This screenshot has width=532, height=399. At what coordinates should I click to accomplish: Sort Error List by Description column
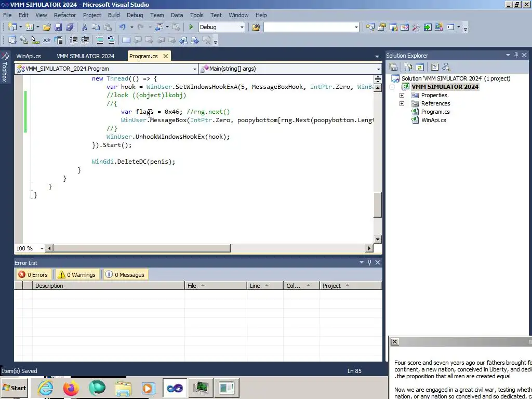(108, 286)
